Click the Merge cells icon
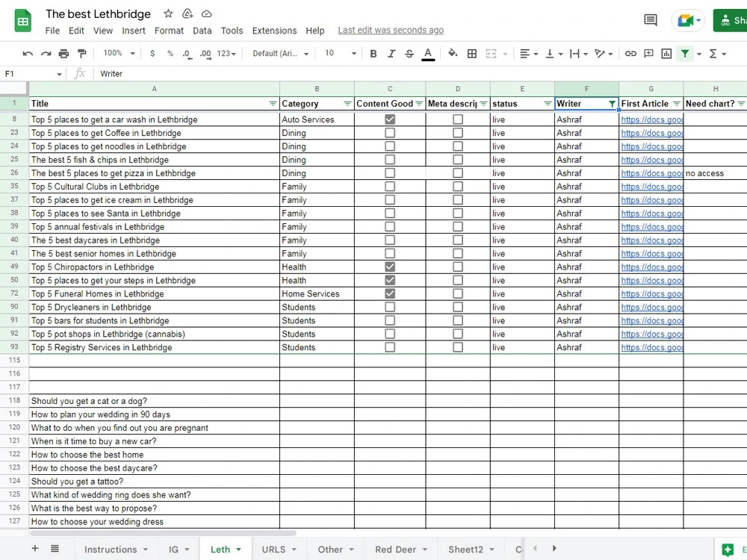 [492, 54]
